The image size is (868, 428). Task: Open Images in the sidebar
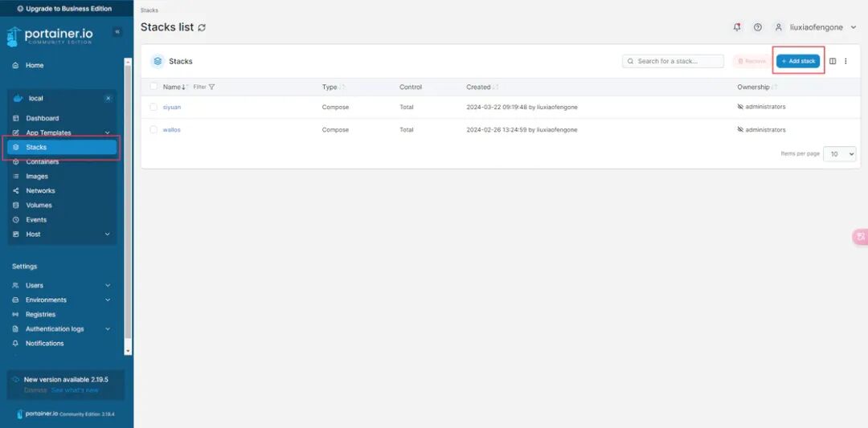[x=36, y=177]
